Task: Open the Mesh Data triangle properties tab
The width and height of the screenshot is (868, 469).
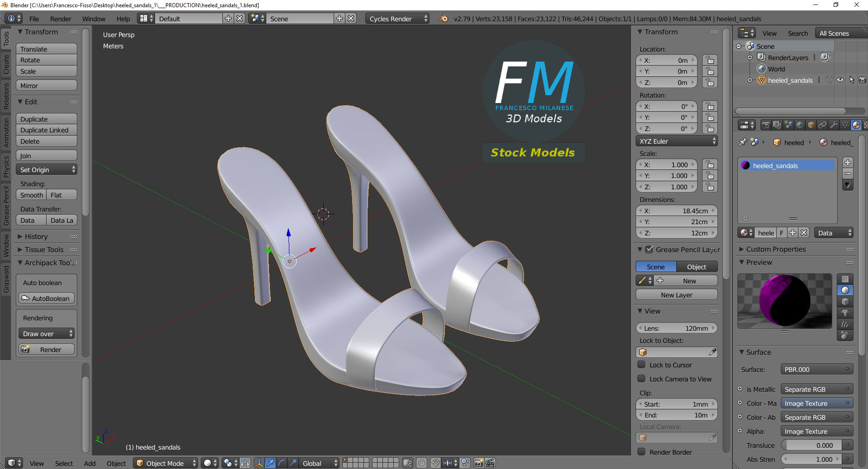Action: pyautogui.click(x=845, y=125)
